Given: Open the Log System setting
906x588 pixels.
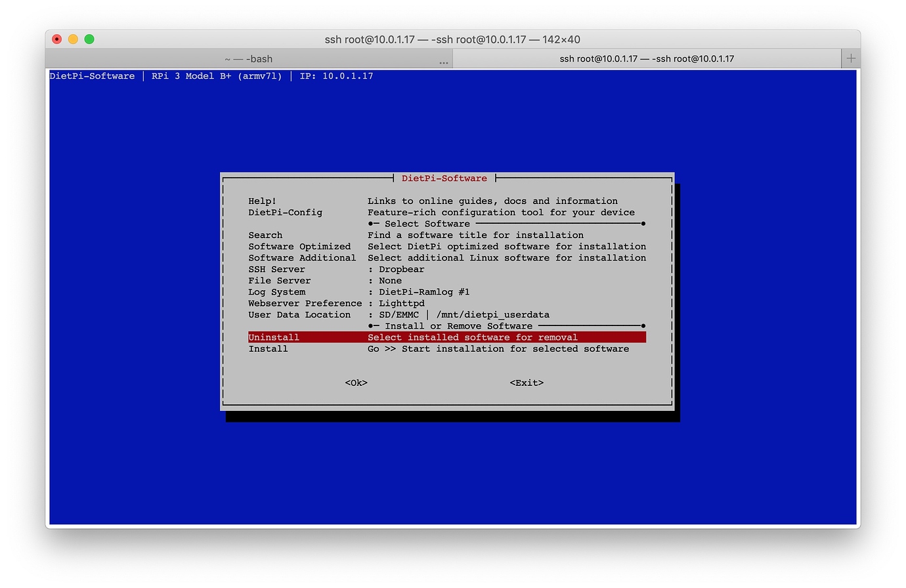Looking at the screenshot, I should (x=446, y=291).
